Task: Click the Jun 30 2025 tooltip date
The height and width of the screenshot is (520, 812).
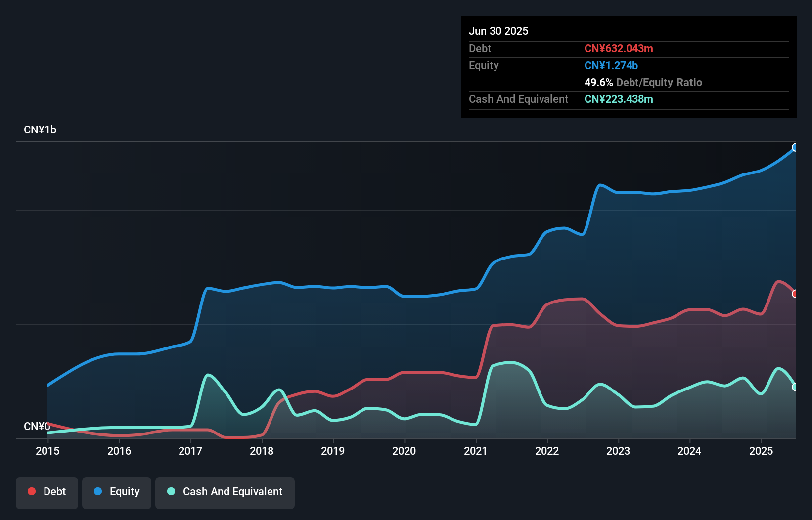Action: [498, 31]
